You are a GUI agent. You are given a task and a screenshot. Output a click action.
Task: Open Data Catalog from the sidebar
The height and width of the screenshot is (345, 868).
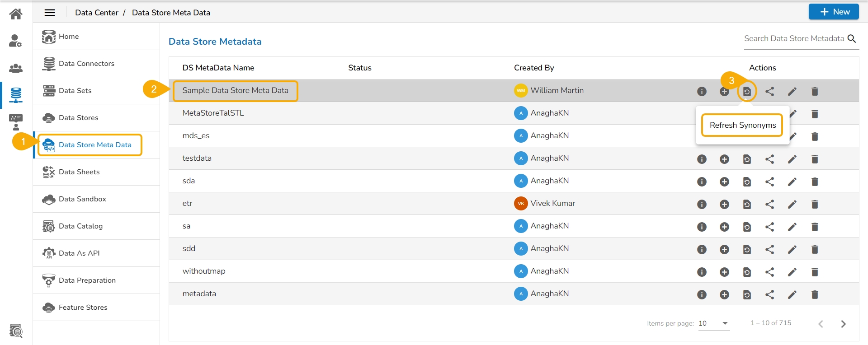(80, 226)
